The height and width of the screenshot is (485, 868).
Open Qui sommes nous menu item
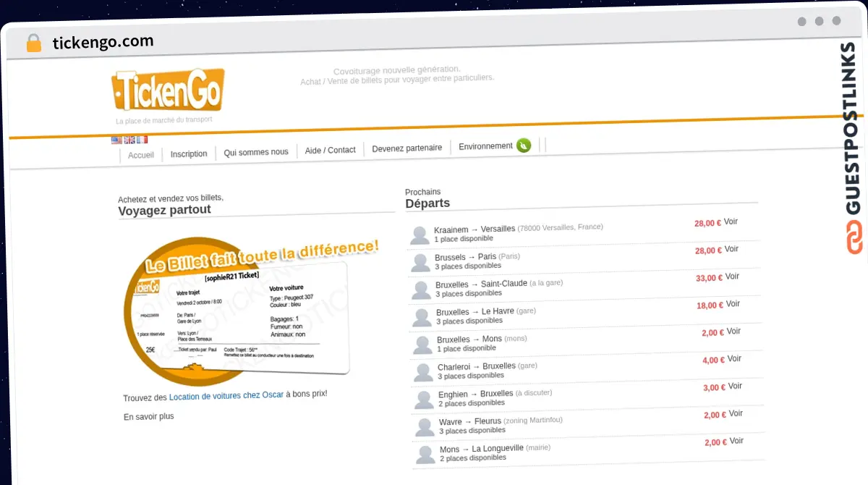coord(256,152)
